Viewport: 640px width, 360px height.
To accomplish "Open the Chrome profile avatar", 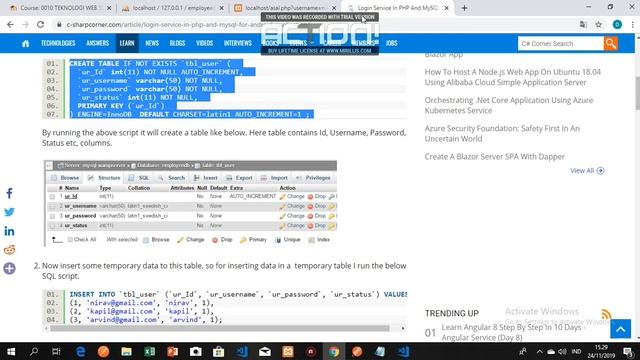I will (x=617, y=24).
